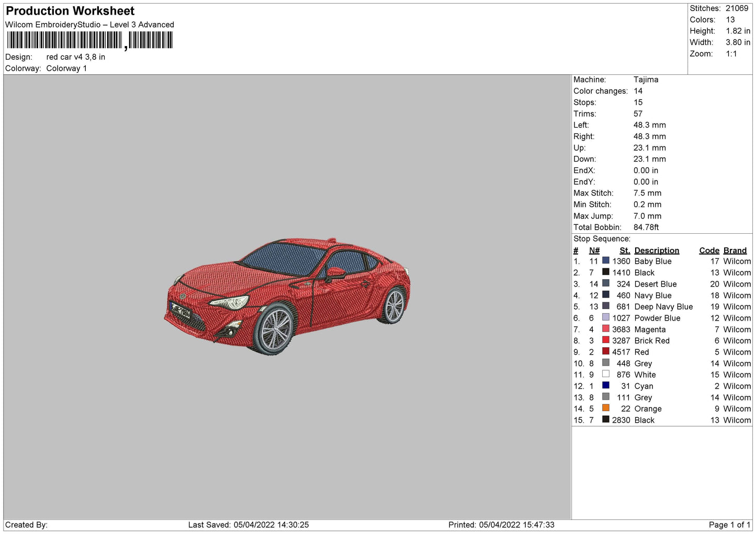Click the Magenta color swatch

point(605,328)
